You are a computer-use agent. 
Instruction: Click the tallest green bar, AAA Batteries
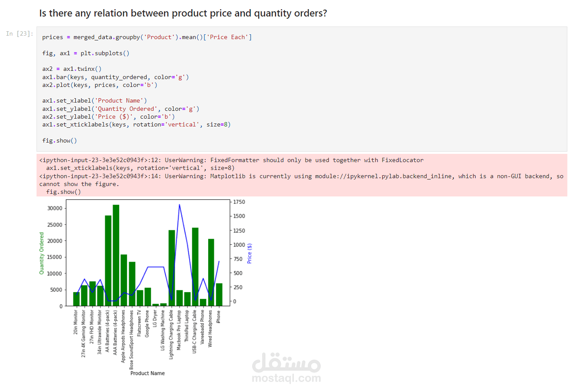pos(116,255)
